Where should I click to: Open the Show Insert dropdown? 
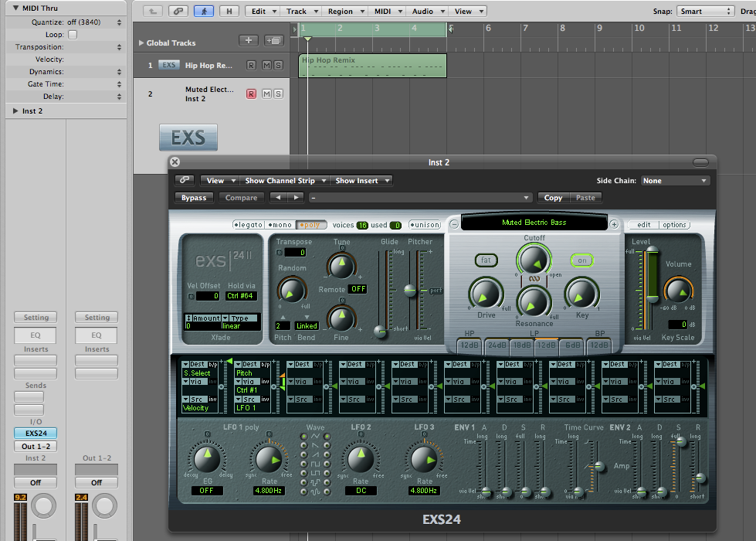point(362,181)
